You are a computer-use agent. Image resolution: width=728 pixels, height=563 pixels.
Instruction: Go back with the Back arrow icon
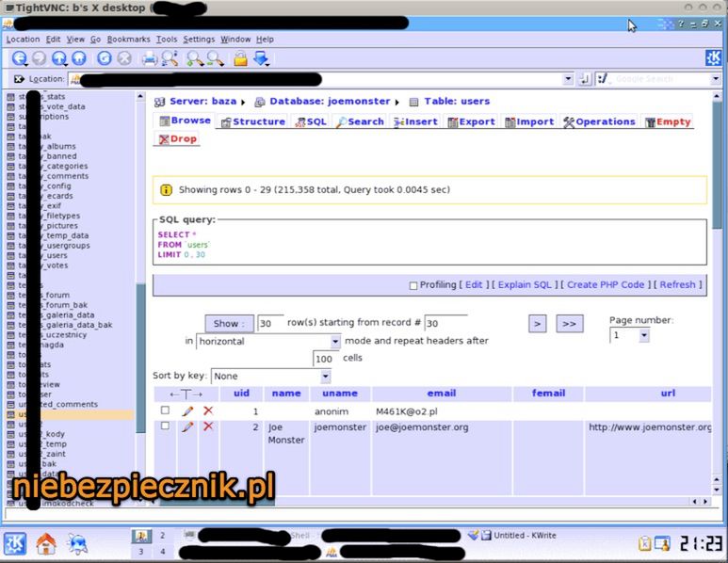20,58
